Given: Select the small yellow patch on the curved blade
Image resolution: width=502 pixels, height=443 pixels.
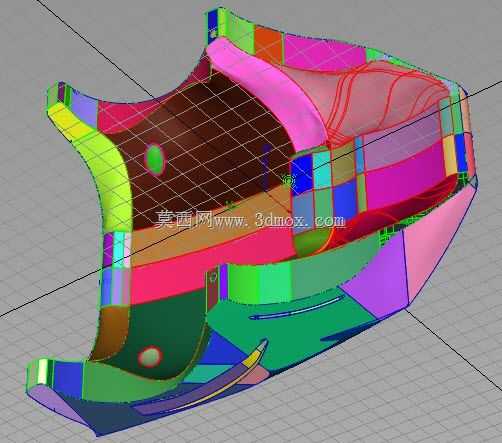Looking at the screenshot, I should 252,360.
